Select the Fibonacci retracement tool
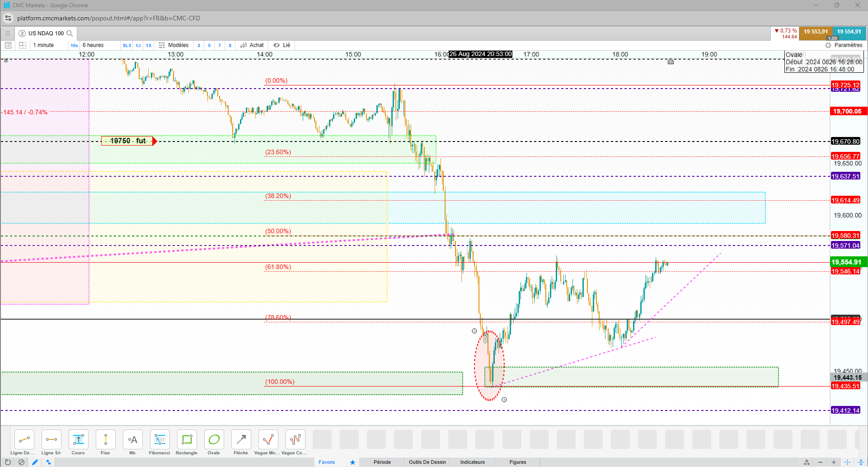This screenshot has width=868, height=467. tap(160, 439)
